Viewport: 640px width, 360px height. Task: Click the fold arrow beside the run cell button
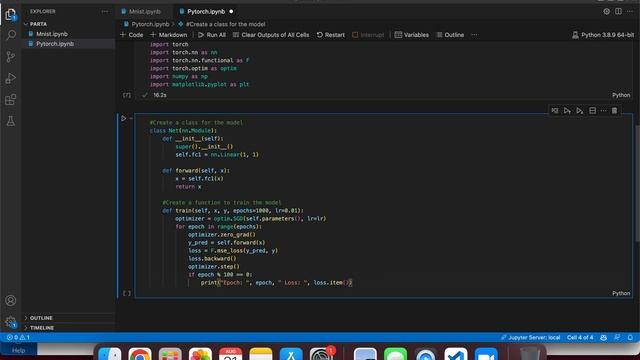131,118
